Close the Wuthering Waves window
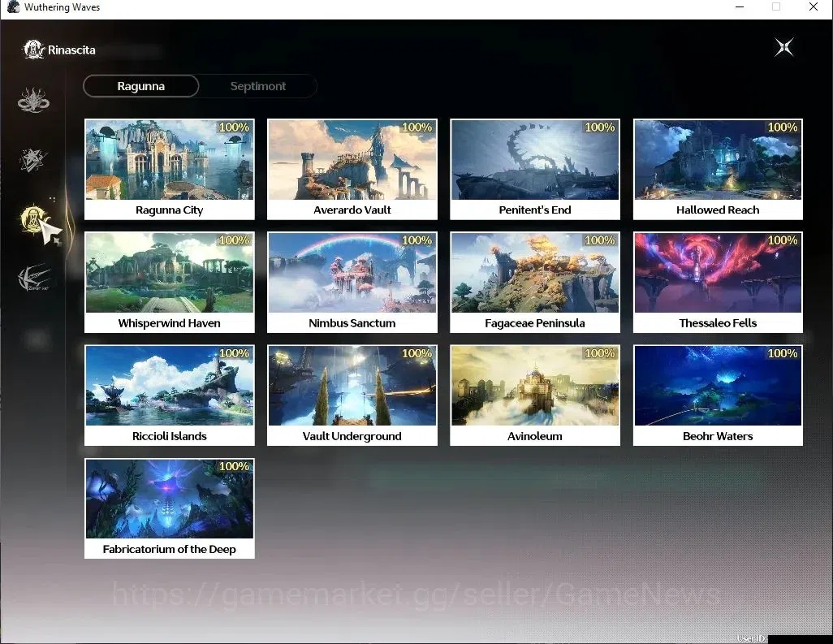Viewport: 833px width, 644px height. (814, 7)
